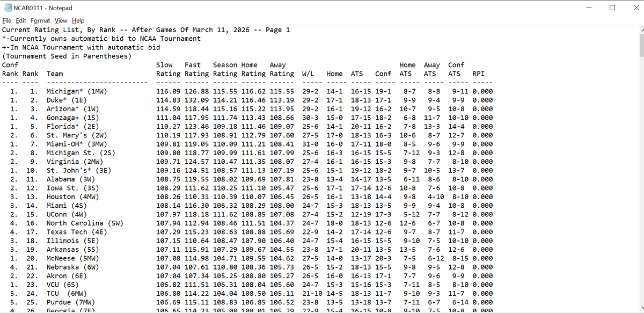Image resolution: width=644 pixels, height=313 pixels.
Task: Click Gonzaga's W/L record 30-3
Action: pos(310,118)
